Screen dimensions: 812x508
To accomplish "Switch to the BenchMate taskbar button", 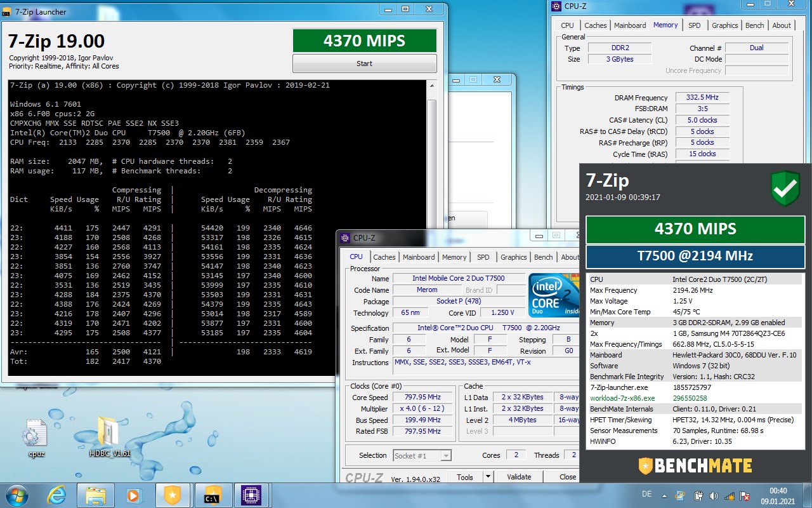I will (173, 495).
